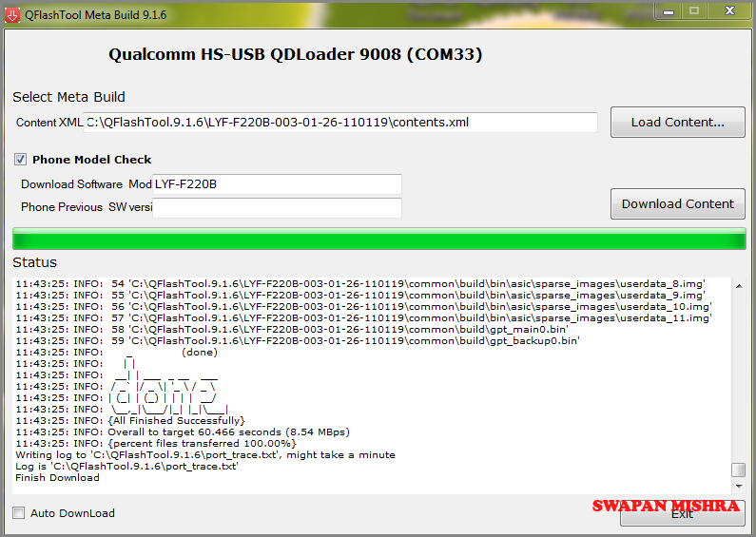Uncheck the Phone Model Check checkbox
Viewport: 756px width, 537px height.
click(20, 159)
